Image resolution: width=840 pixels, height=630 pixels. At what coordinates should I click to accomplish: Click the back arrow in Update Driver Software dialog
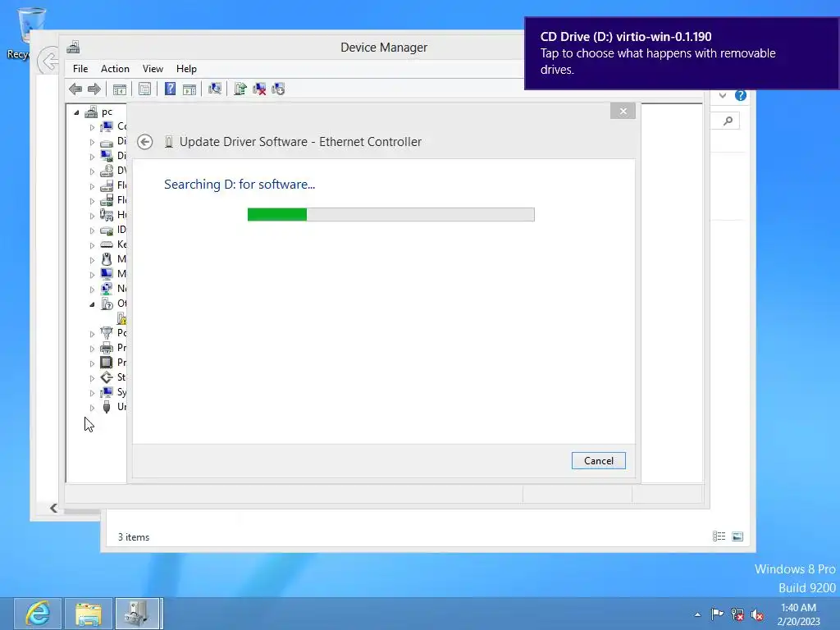[x=144, y=142]
